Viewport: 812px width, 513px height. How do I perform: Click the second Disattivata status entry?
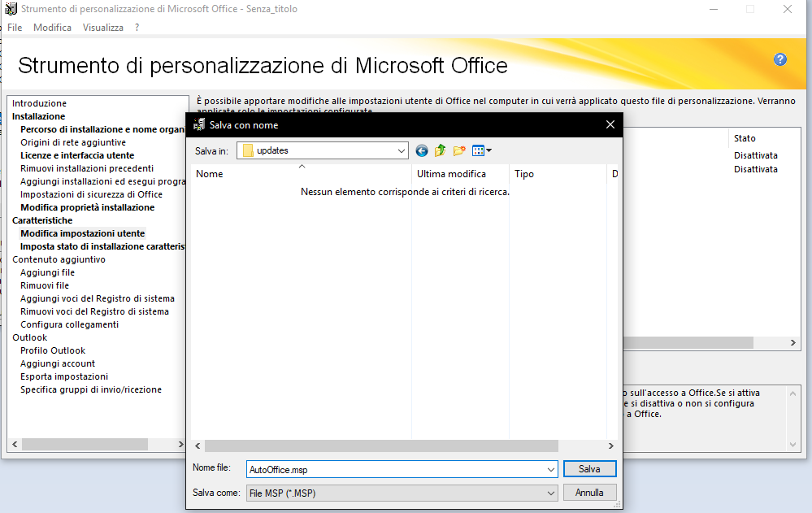point(756,169)
